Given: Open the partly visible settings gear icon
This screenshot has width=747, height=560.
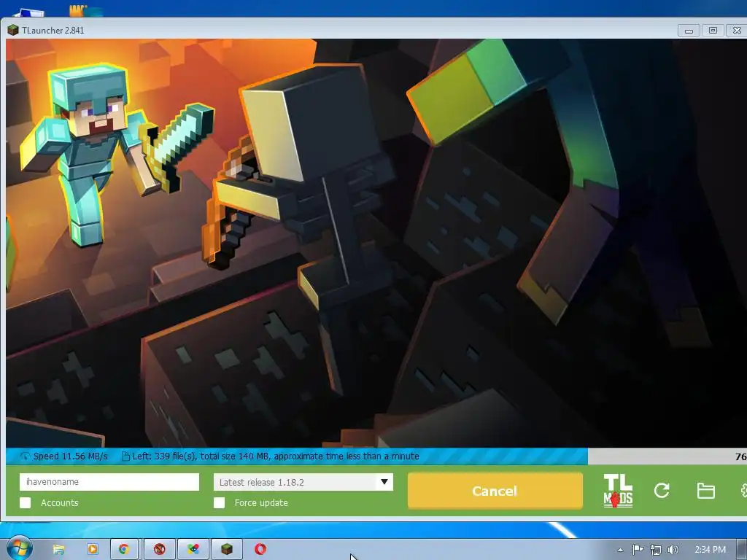Looking at the screenshot, I should point(743,491).
